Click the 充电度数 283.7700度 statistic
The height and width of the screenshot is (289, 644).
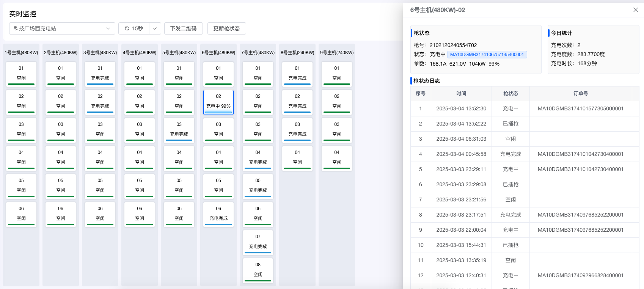(x=578, y=54)
